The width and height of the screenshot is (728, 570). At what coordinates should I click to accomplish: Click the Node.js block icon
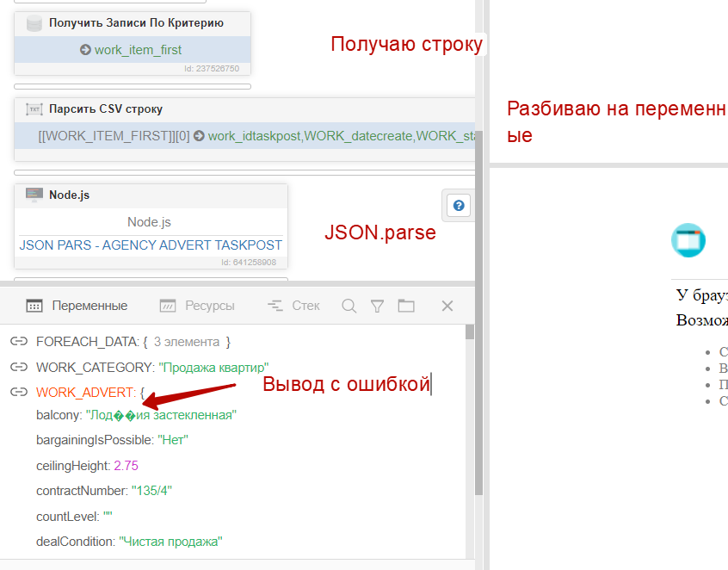coord(34,195)
